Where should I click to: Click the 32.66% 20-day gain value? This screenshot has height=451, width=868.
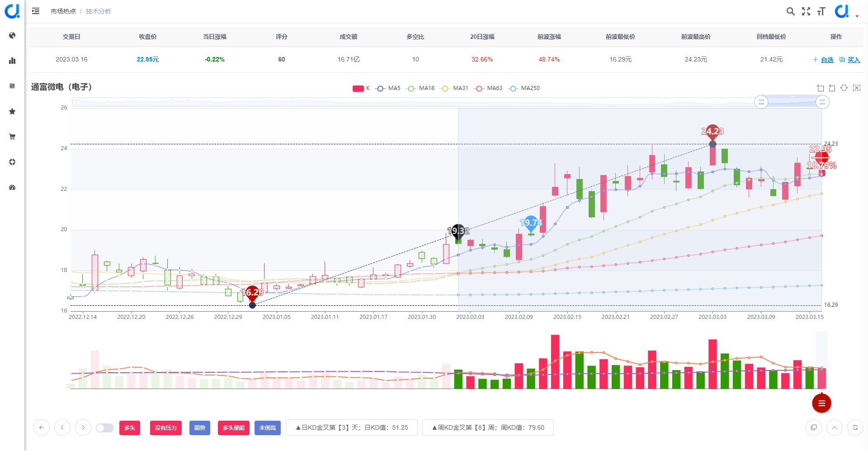click(482, 59)
